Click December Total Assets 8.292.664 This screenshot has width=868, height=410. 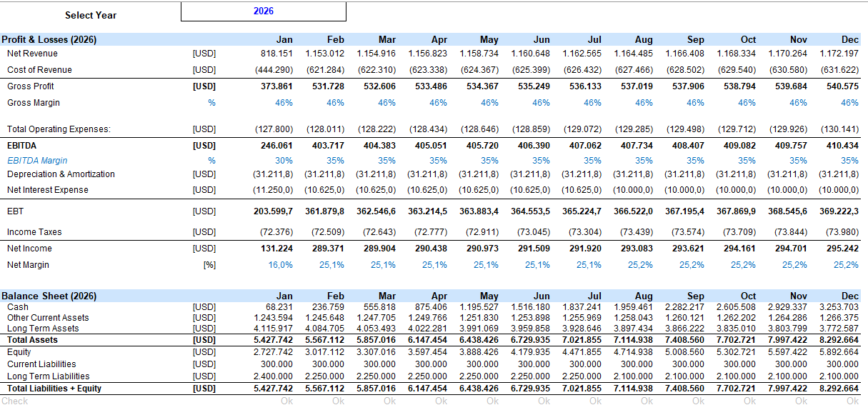839,340
